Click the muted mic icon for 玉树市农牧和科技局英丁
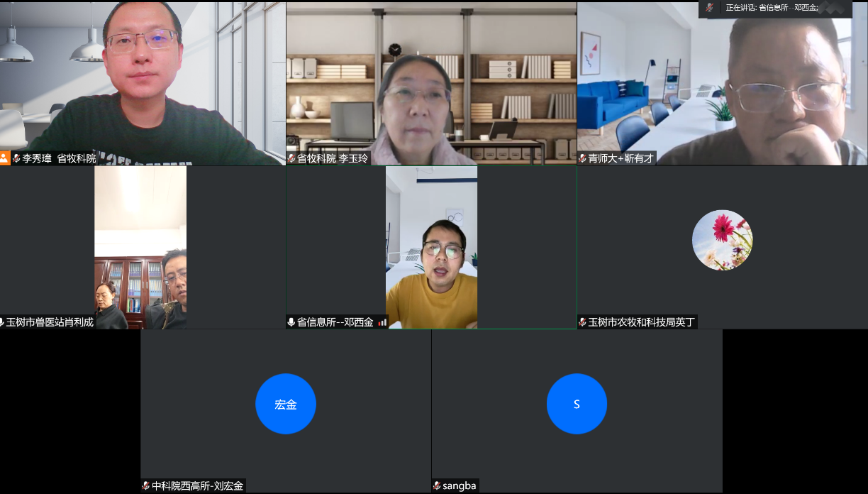 583,322
